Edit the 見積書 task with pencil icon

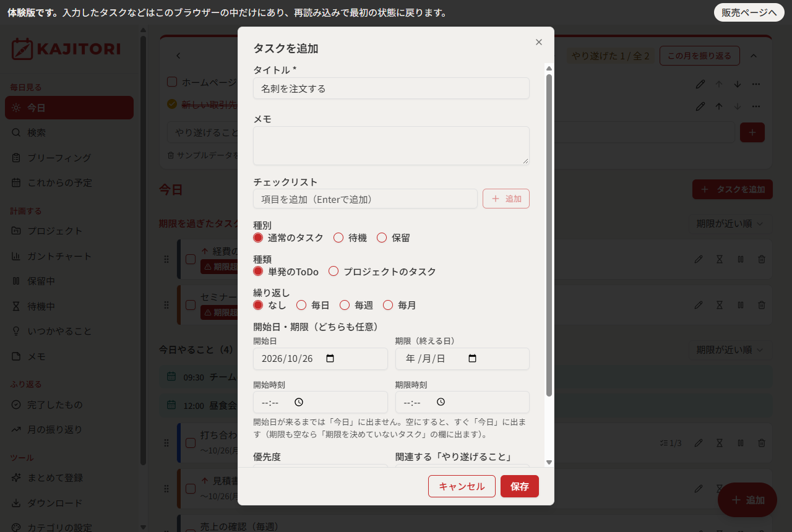click(699, 489)
